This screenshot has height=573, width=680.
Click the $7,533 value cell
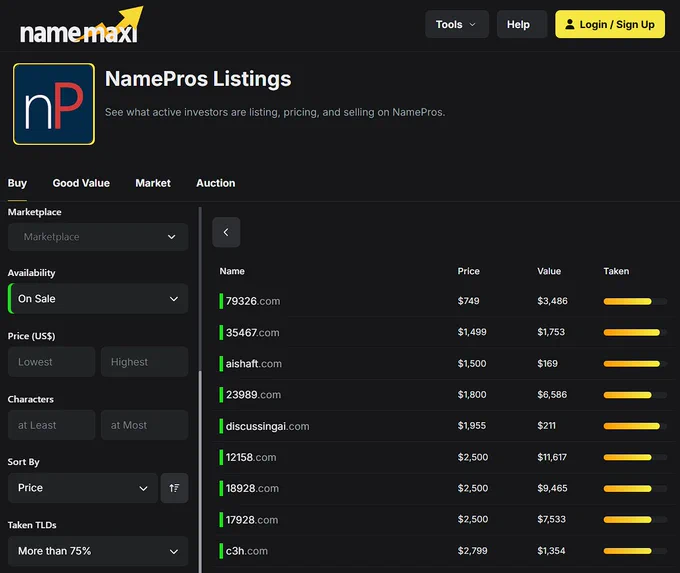click(551, 519)
